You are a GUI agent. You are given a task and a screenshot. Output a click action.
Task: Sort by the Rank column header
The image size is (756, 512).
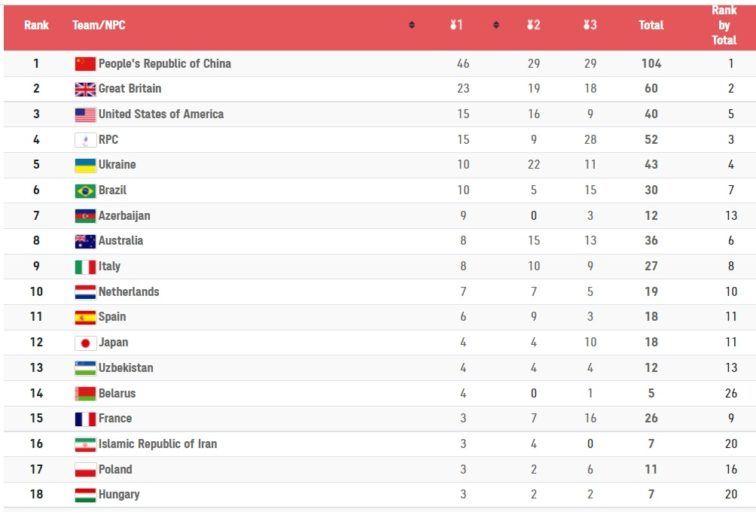[x=36, y=25]
